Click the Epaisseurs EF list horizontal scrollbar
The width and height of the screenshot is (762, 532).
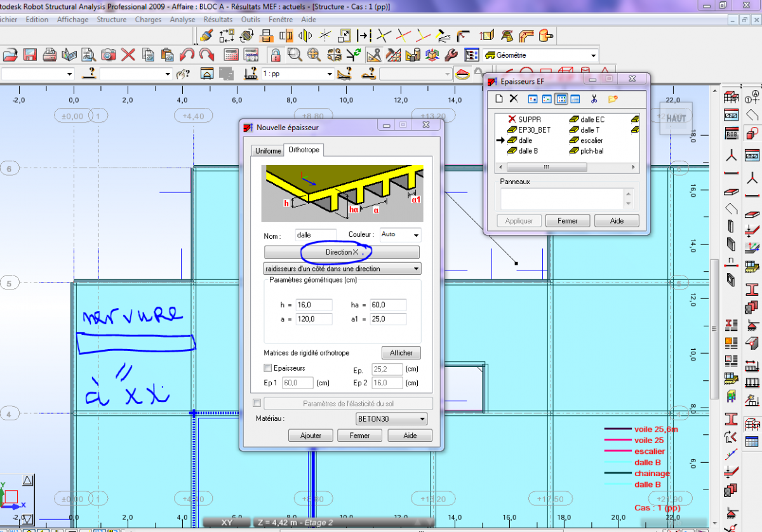pyautogui.click(x=566, y=168)
